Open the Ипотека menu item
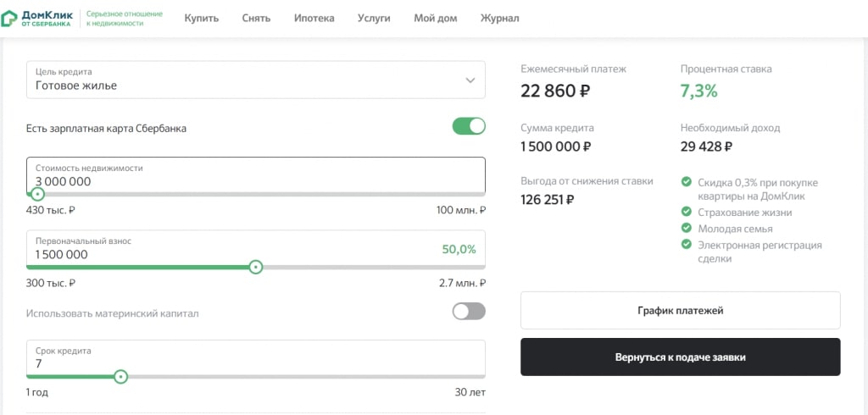868x415 pixels. coord(314,18)
